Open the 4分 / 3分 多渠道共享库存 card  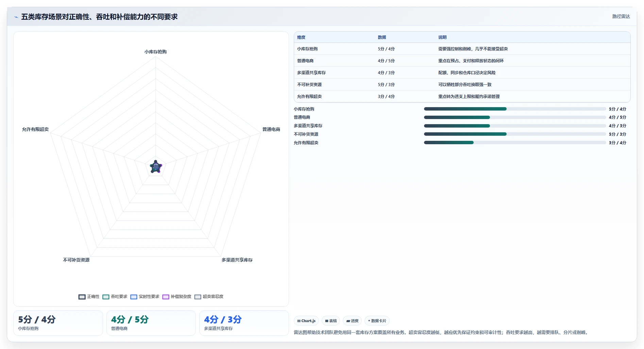point(244,323)
